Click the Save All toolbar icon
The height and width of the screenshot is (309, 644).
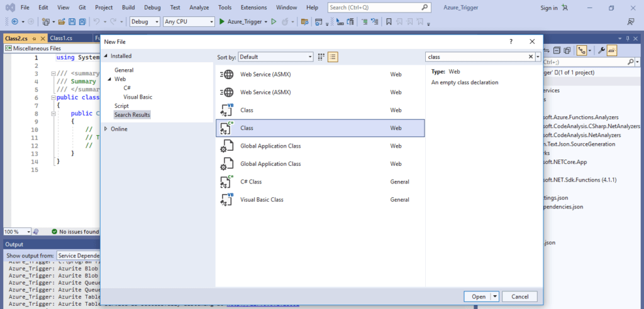tap(82, 22)
